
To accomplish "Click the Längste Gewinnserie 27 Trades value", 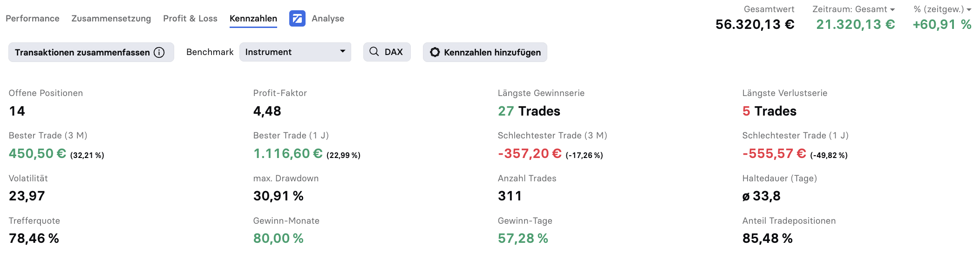I will click(529, 111).
